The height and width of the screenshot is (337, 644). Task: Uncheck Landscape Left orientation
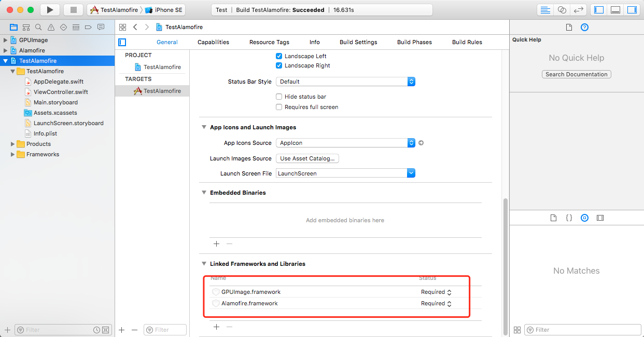(x=279, y=56)
